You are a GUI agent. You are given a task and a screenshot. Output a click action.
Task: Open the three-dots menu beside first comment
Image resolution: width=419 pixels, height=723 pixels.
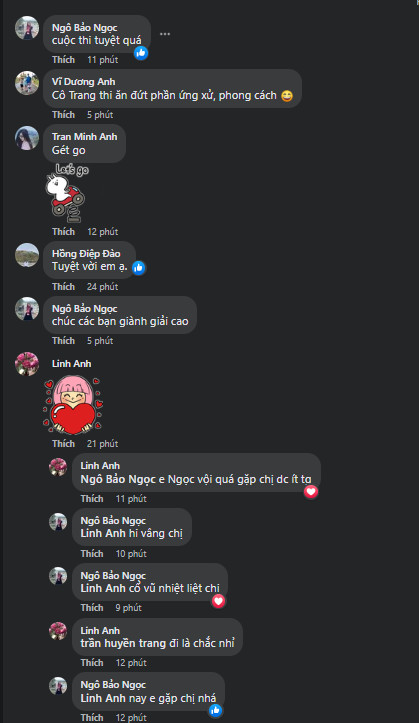click(x=165, y=34)
